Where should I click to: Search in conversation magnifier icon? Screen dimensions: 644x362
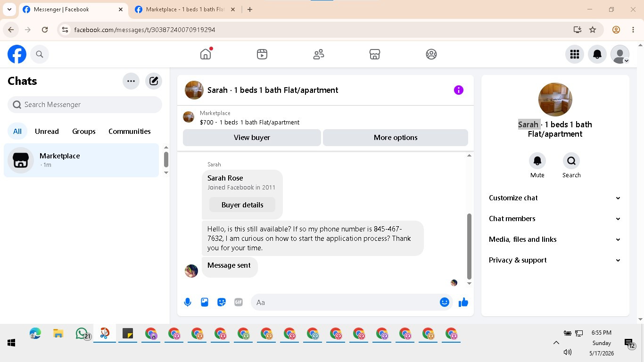[571, 161]
